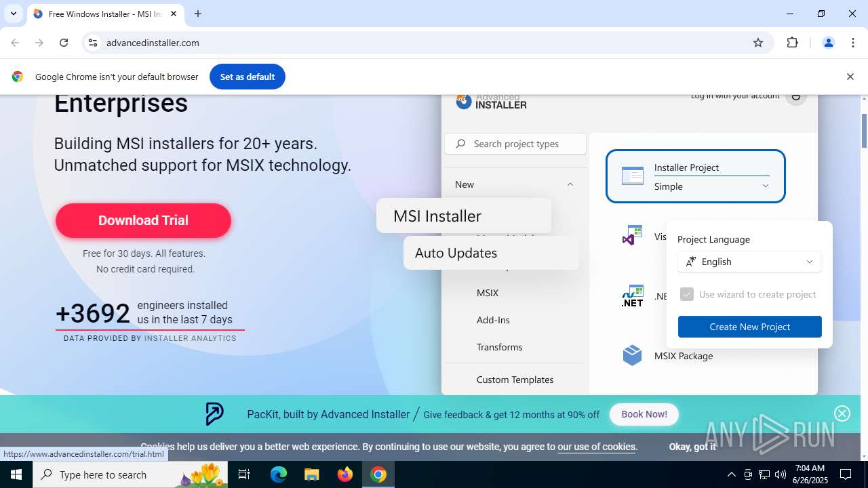Open the Extensions puzzle icon
Viewport: 868px width, 488px height.
click(792, 43)
